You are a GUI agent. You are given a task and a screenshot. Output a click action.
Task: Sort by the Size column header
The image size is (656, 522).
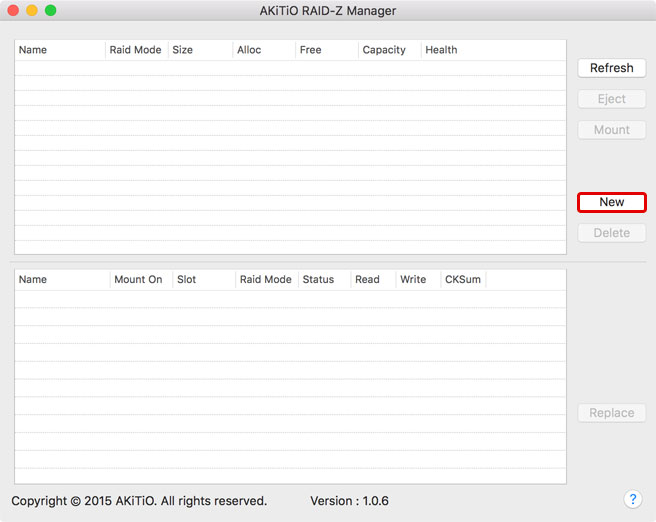pos(198,50)
